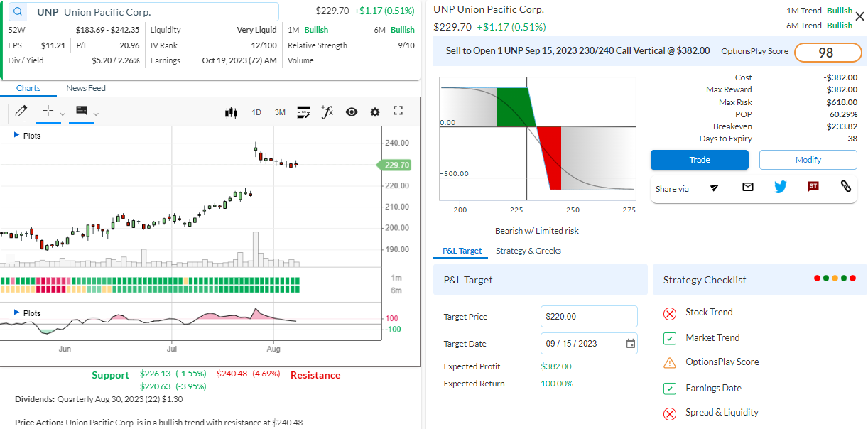Close the trade panel with X
The image size is (868, 429).
tap(859, 16)
